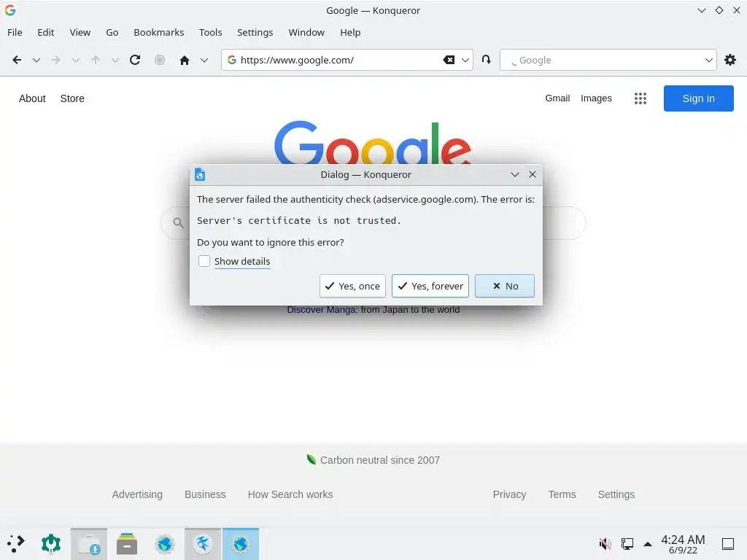Go back using the back arrow

coord(17,60)
